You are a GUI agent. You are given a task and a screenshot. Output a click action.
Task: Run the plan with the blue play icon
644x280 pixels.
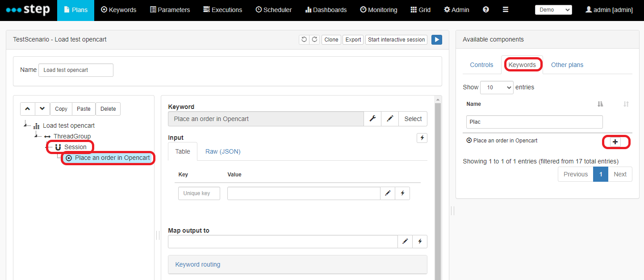[436, 39]
